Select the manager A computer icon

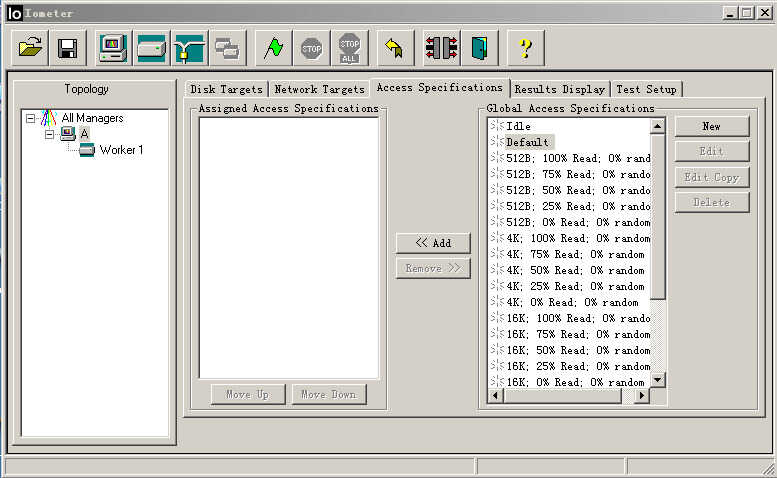point(67,134)
